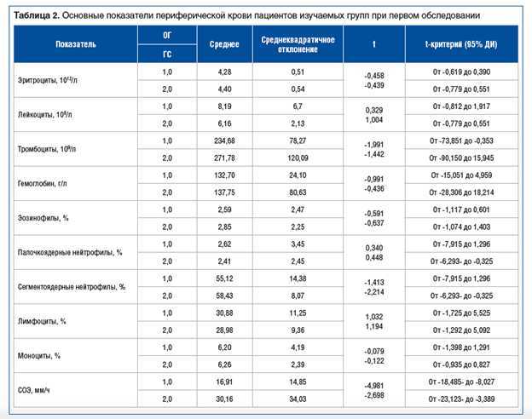Click the table title 'Таблица 2.'
The image size is (532, 419).
pyautogui.click(x=37, y=15)
